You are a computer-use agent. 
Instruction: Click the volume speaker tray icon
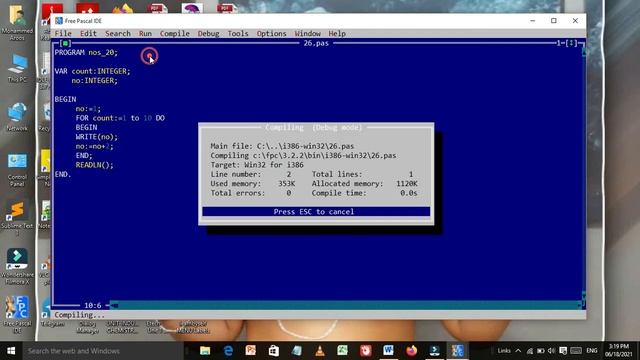tap(551, 351)
